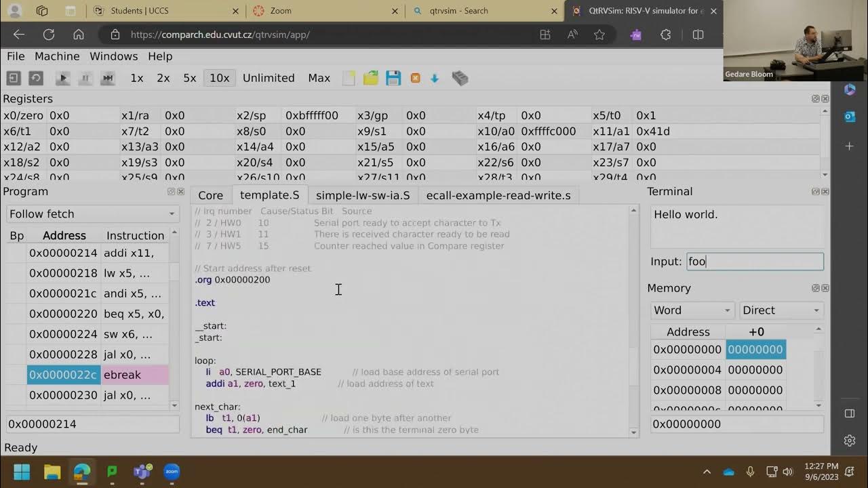Undock the Memory panel
This screenshot has width=868, height=488.
[x=816, y=288]
